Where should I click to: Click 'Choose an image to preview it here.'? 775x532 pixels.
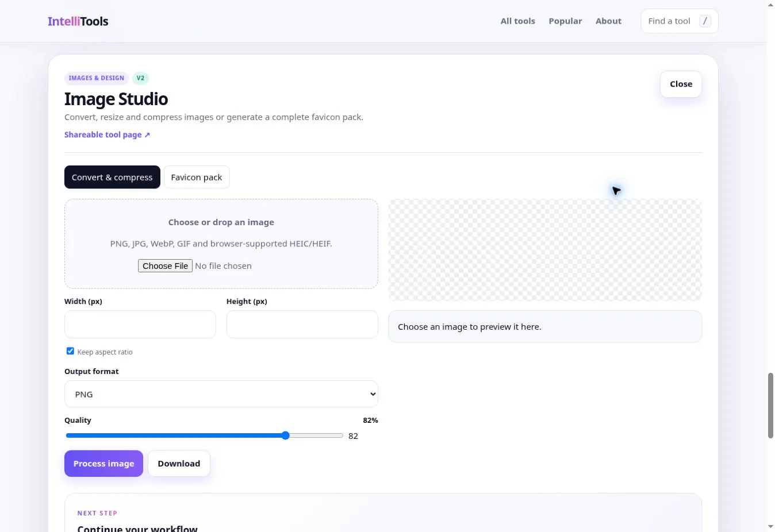(470, 327)
